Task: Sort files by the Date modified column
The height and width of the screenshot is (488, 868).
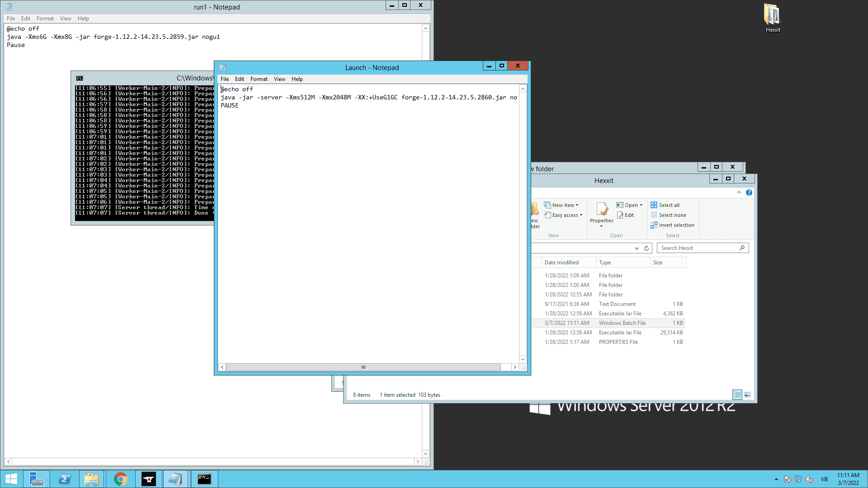Action: tap(561, 263)
